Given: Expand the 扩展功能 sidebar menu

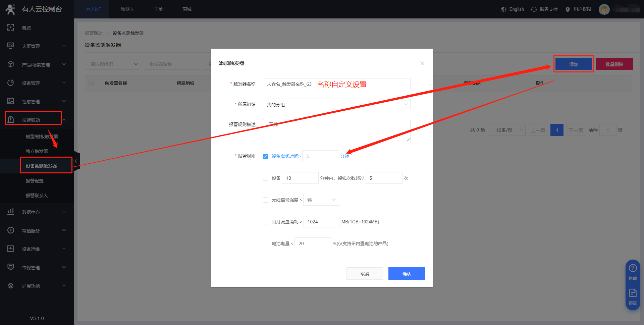Looking at the screenshot, I should (x=37, y=286).
